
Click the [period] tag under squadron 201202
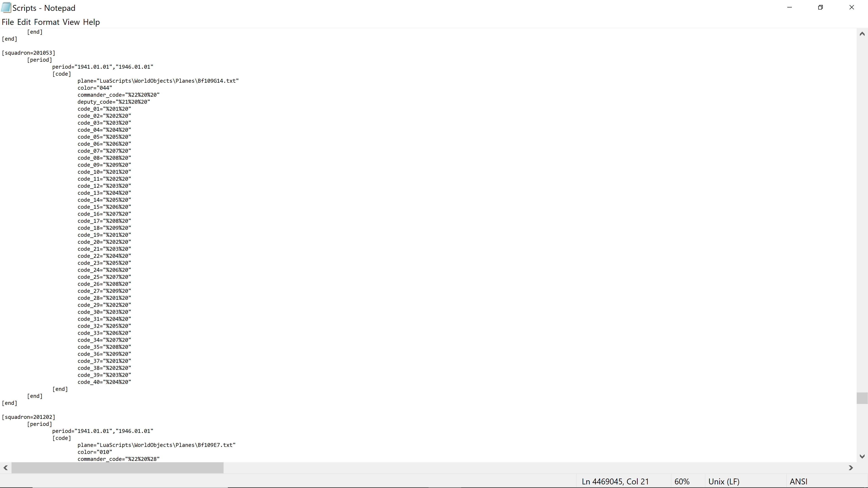click(x=40, y=424)
